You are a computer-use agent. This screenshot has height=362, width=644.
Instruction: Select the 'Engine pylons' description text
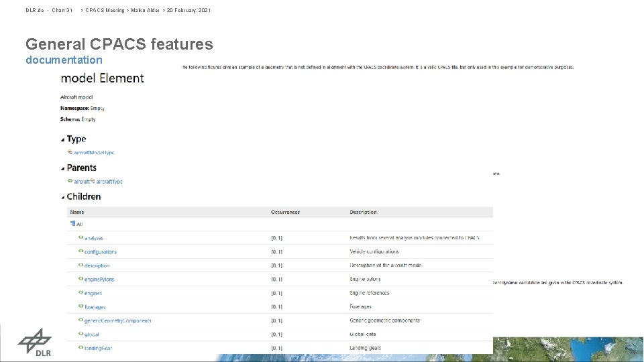click(x=365, y=279)
